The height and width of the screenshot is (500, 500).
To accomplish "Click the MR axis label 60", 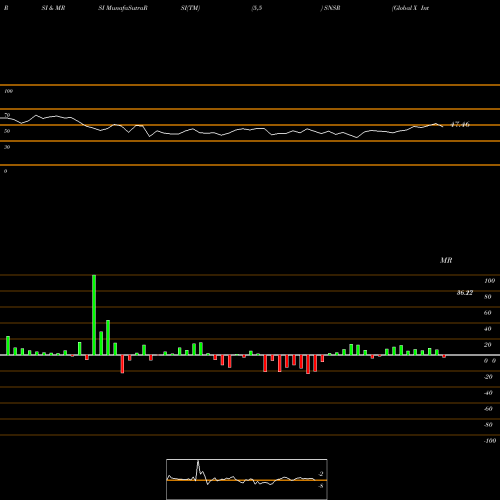I will (488, 313).
